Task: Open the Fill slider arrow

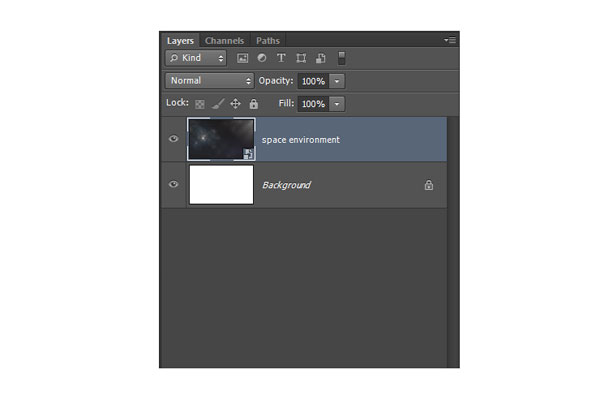Action: [337, 104]
